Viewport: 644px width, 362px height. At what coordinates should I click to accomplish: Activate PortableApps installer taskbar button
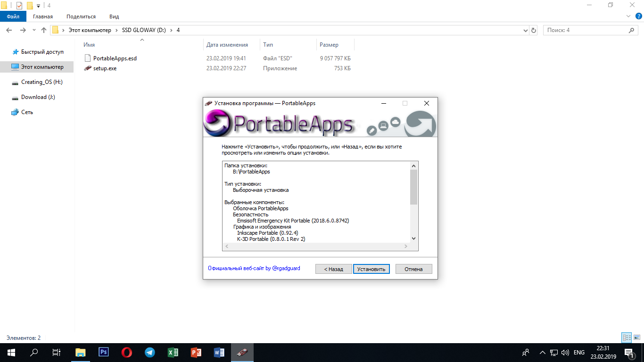pyautogui.click(x=242, y=353)
